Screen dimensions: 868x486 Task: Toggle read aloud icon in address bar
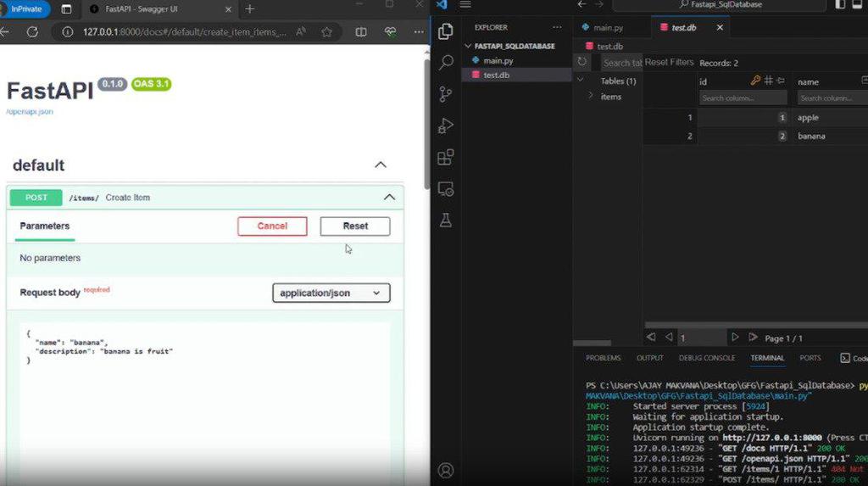[301, 32]
